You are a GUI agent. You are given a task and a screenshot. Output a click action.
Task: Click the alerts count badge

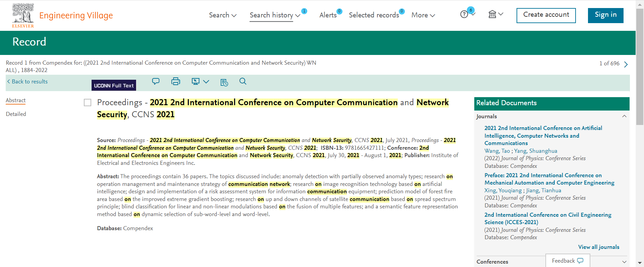(x=339, y=11)
